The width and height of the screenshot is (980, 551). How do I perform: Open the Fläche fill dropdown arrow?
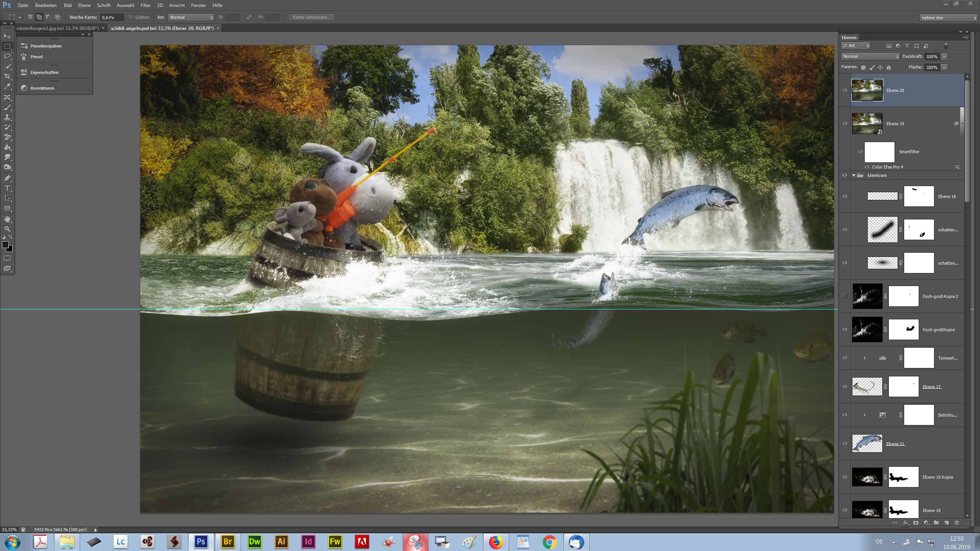tap(944, 67)
